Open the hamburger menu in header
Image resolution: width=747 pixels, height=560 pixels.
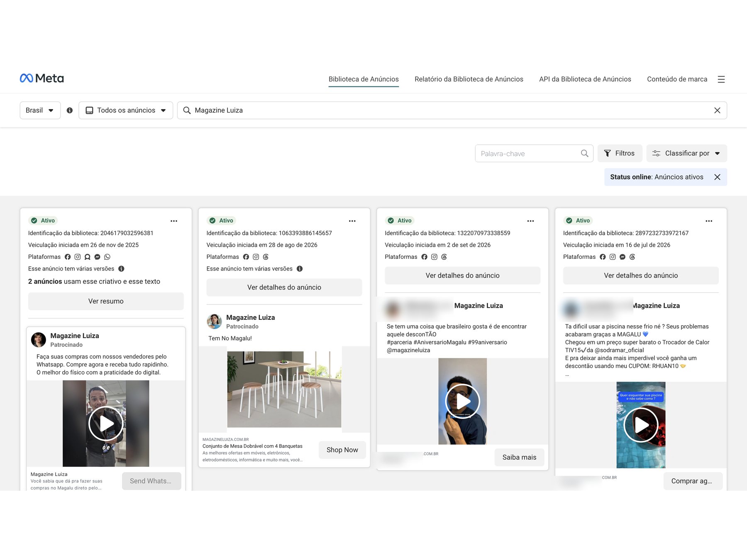(x=721, y=79)
